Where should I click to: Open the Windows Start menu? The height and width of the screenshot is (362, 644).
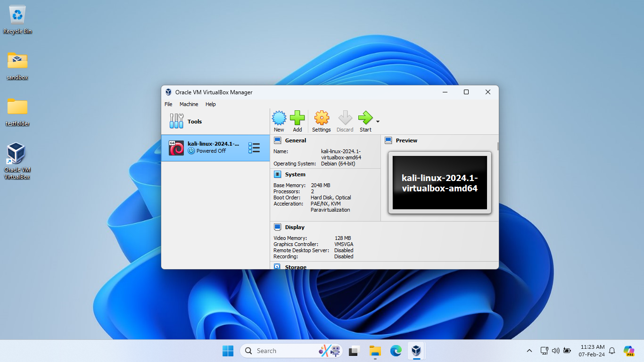pyautogui.click(x=228, y=351)
